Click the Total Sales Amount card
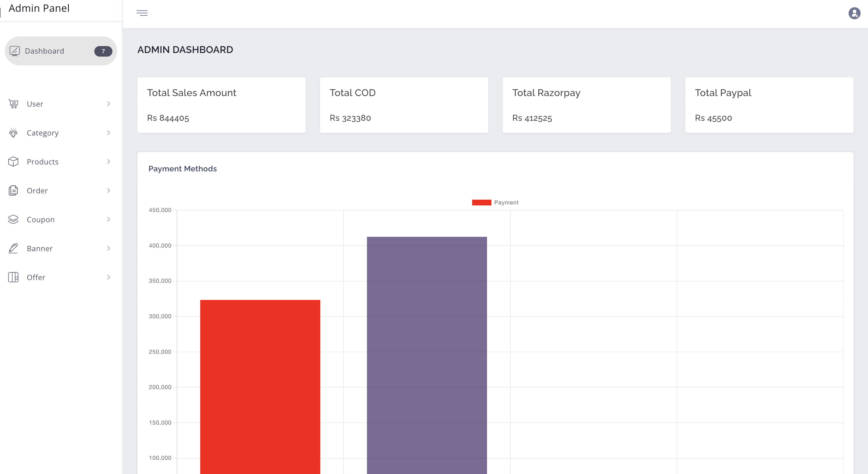The width and height of the screenshot is (868, 474). coord(221,105)
